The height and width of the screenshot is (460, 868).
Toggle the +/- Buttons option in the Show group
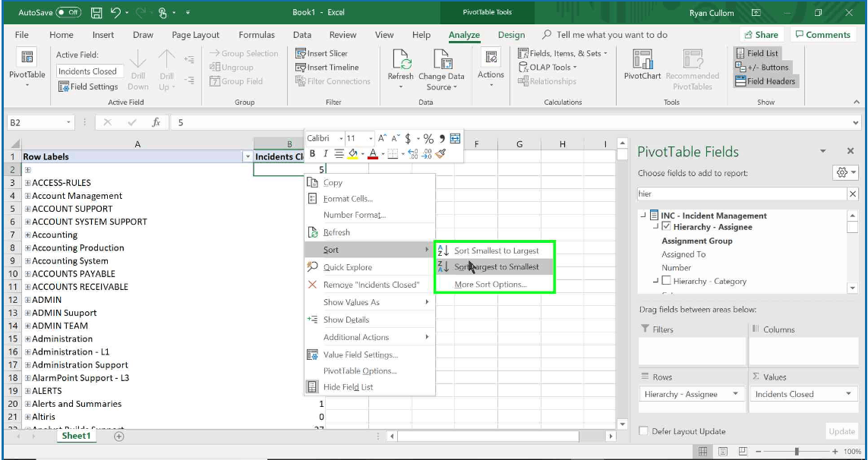coord(761,68)
